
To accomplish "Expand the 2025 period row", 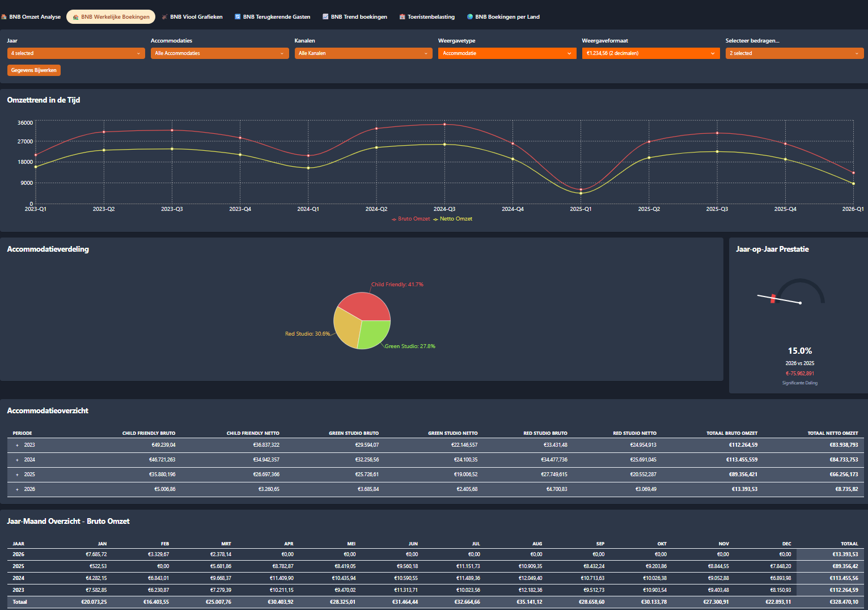I will tap(17, 475).
